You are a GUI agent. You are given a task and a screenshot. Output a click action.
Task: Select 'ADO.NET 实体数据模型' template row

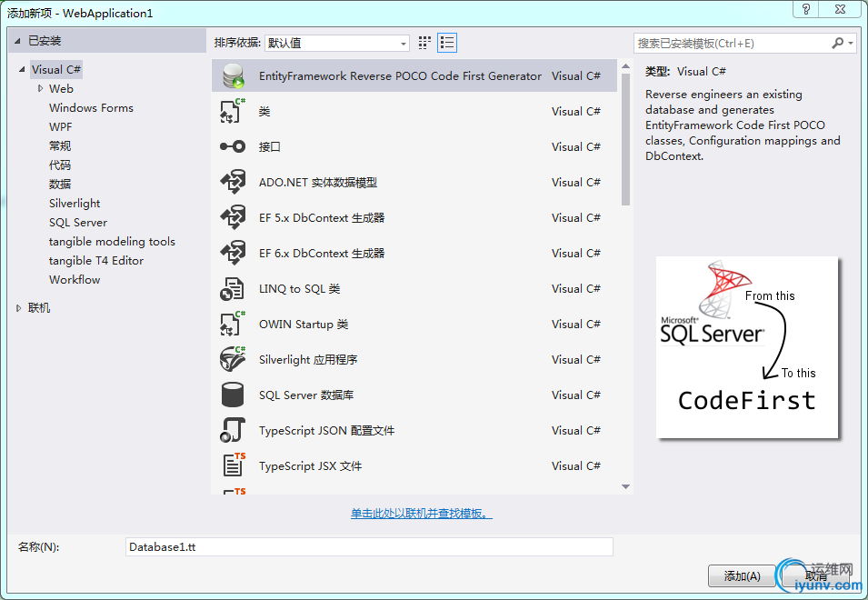(x=414, y=182)
